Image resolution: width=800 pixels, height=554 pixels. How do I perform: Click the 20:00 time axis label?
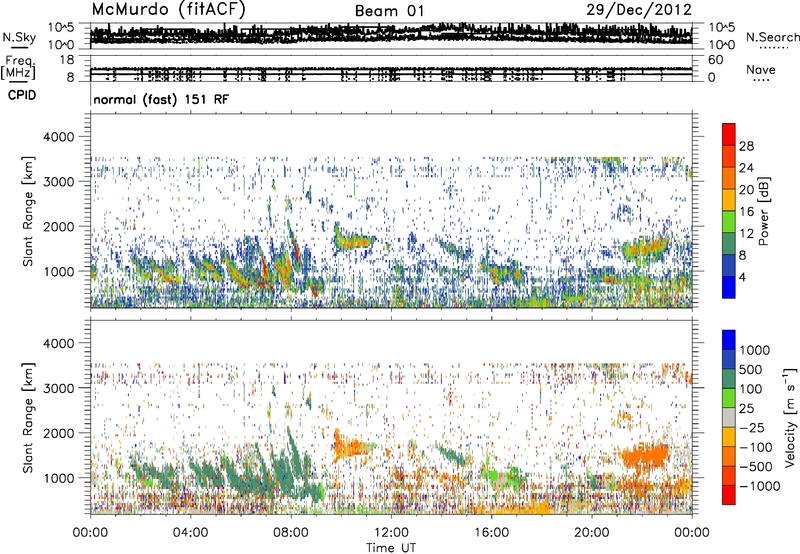click(591, 533)
